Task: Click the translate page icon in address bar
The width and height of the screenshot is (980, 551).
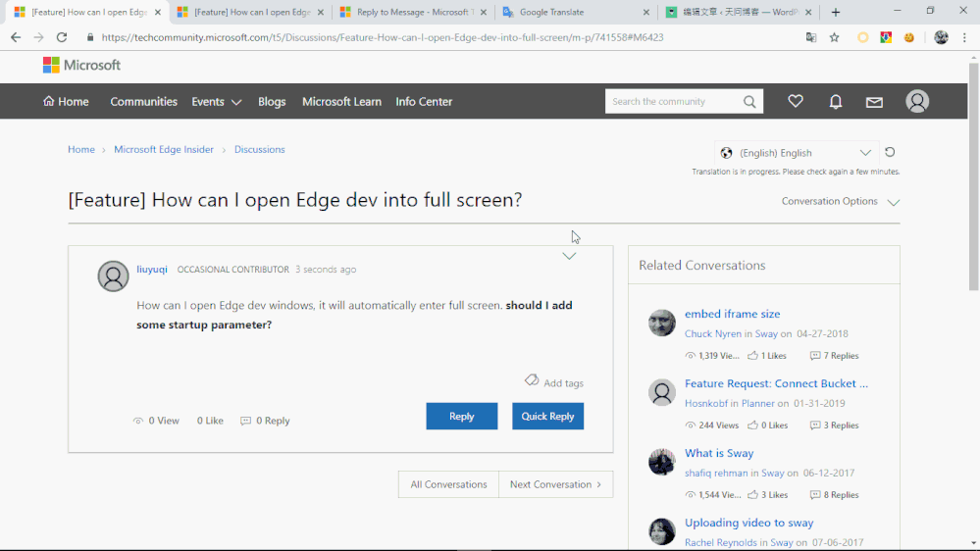Action: 811,37
